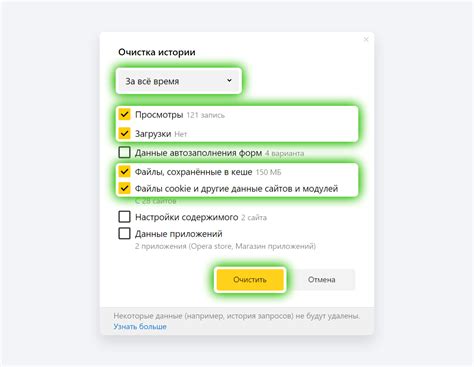Click the yellow Очистить button
The image size is (474, 367).
[x=250, y=279]
